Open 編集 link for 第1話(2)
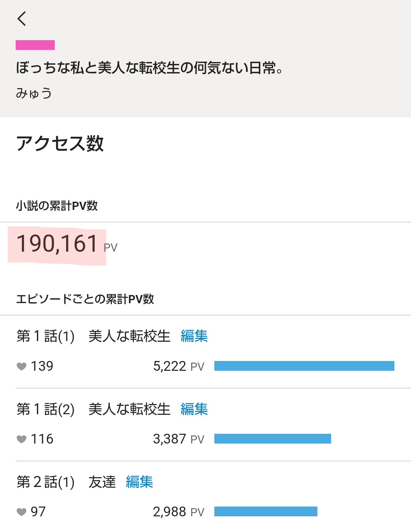The height and width of the screenshot is (532, 411). tap(194, 409)
